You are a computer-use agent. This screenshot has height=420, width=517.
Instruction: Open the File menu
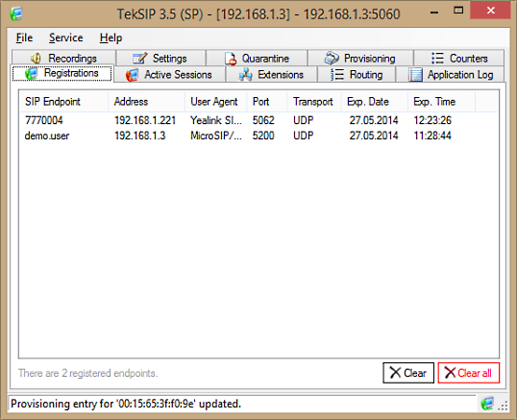tap(24, 37)
